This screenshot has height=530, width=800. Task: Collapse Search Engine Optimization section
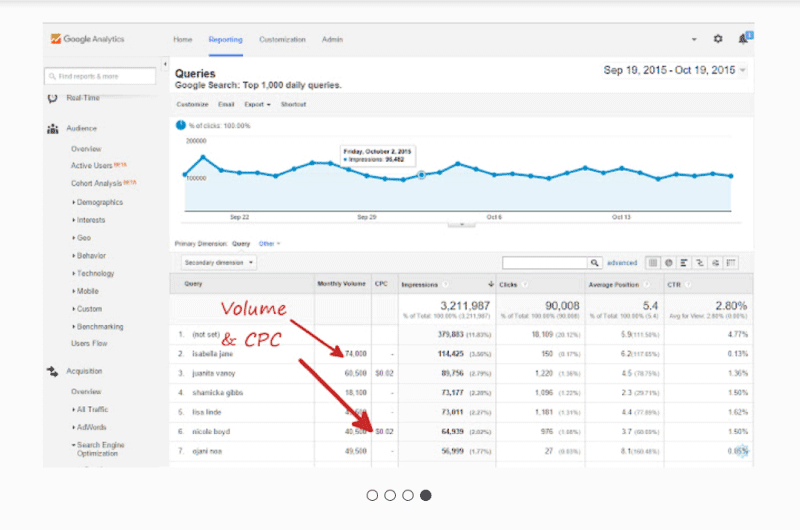click(98, 449)
